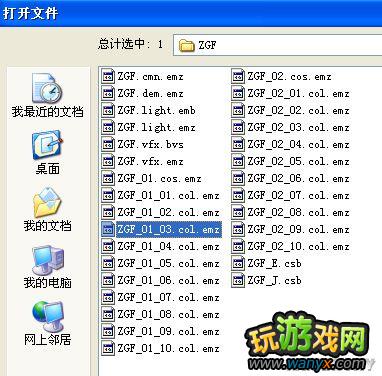The image size is (382, 376).
Task: Click the file icon of ZGF.light.emz
Action: [x=108, y=127]
